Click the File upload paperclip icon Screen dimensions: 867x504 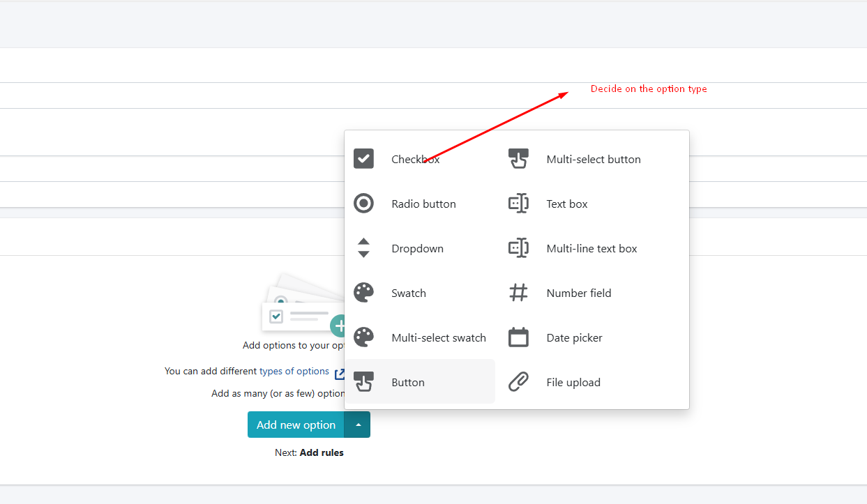[x=518, y=382]
